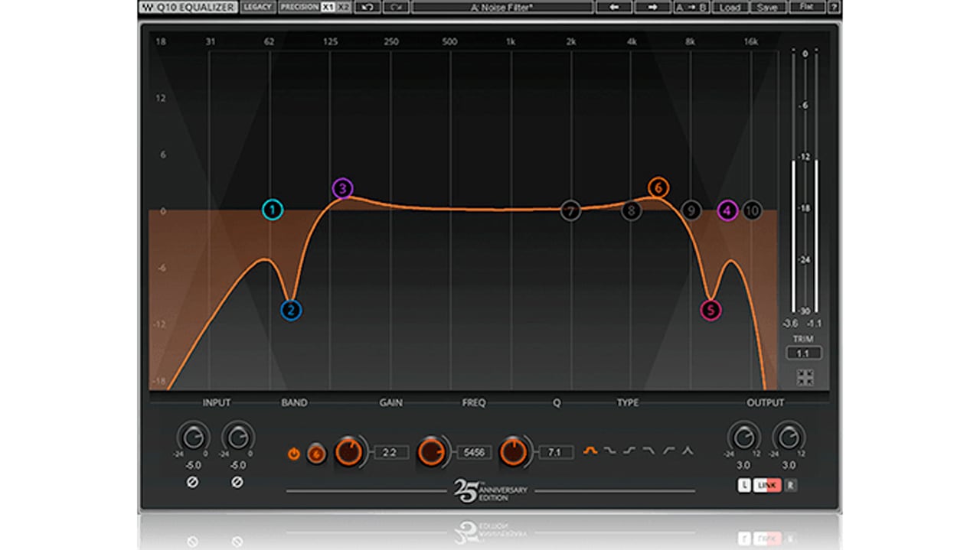The image size is (980, 550).
Task: Click the undo arrow button
Action: tap(367, 7)
